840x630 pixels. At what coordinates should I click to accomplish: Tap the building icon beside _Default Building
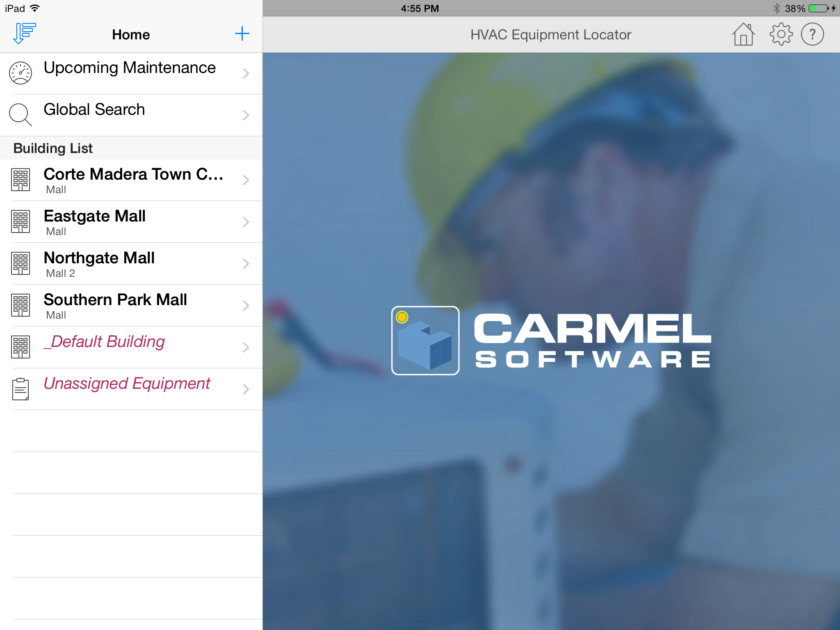pyautogui.click(x=21, y=347)
